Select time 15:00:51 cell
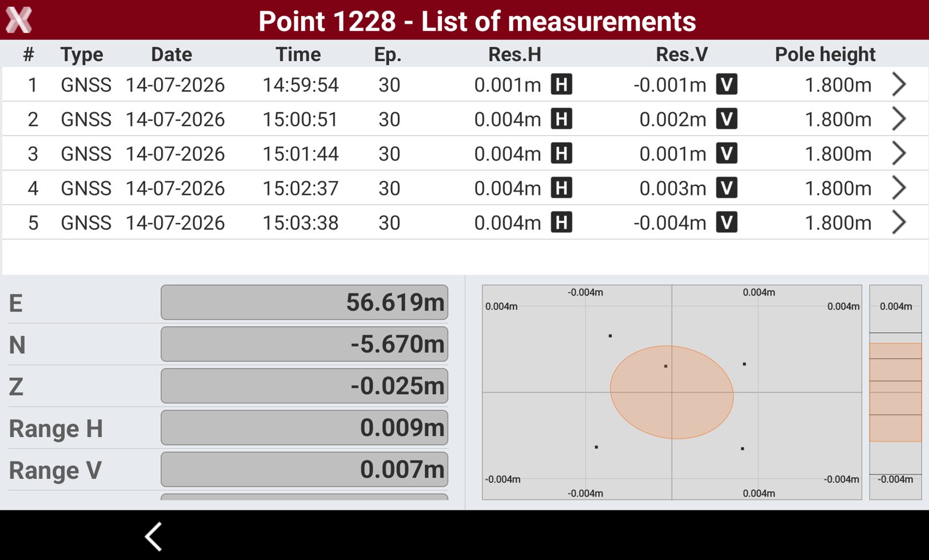Screen dimensions: 929x560 (x=301, y=119)
